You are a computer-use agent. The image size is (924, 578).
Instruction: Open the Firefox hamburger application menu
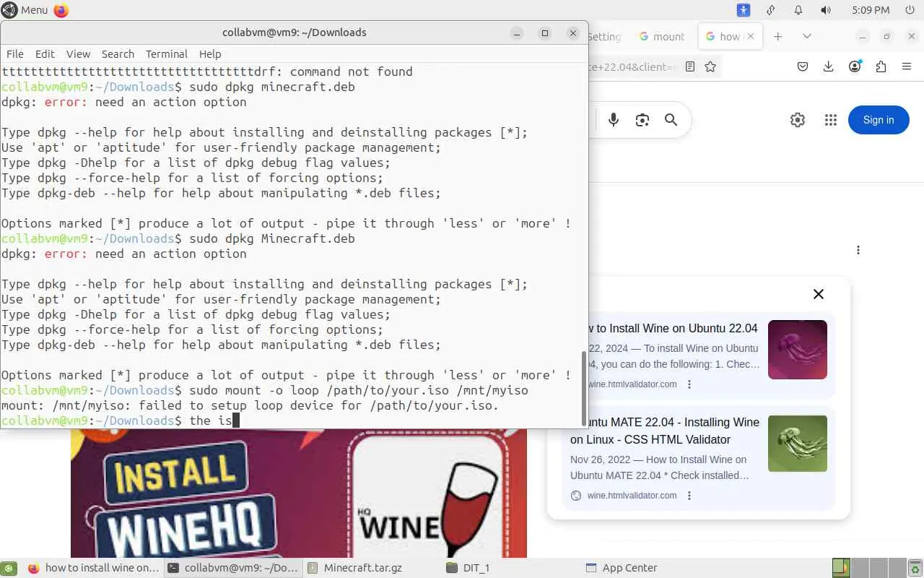[x=907, y=66]
